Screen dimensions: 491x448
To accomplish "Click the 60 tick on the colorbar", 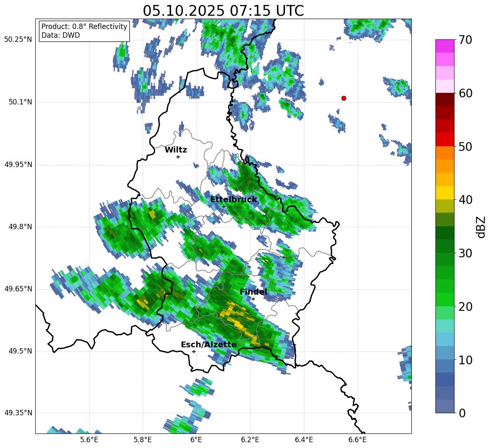I will 465,93.
